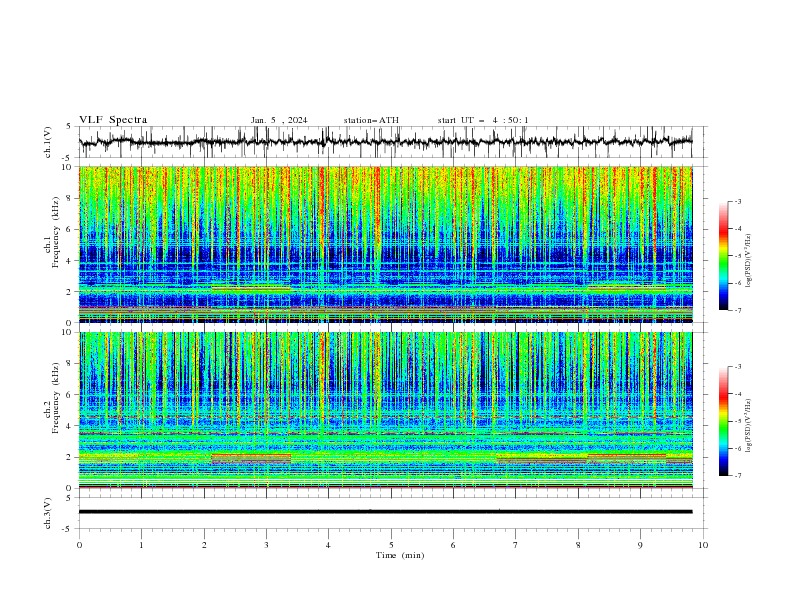The image size is (792, 612).
Task: Click the "ch.2 Frequency (kHz)" axis label
Action: point(52,398)
